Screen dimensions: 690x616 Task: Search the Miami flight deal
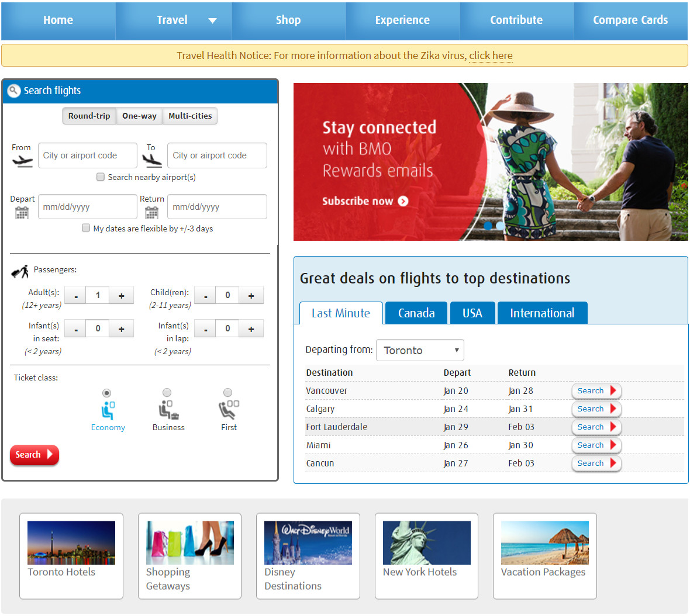(596, 445)
